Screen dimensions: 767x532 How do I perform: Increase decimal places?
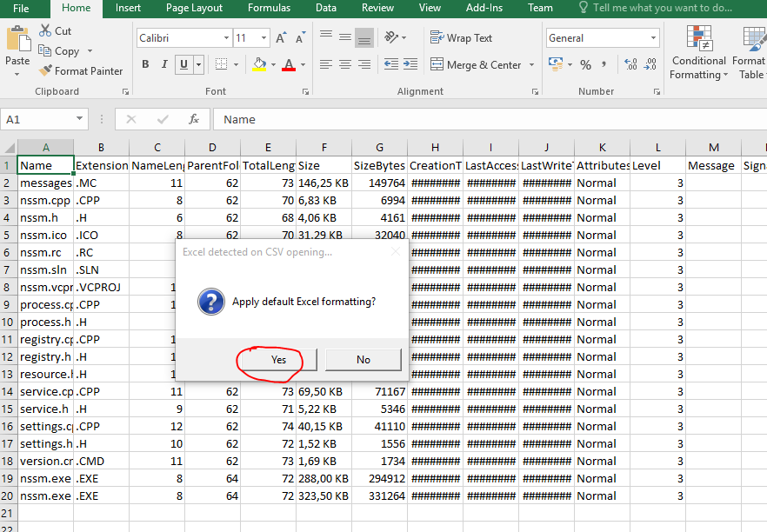click(631, 64)
